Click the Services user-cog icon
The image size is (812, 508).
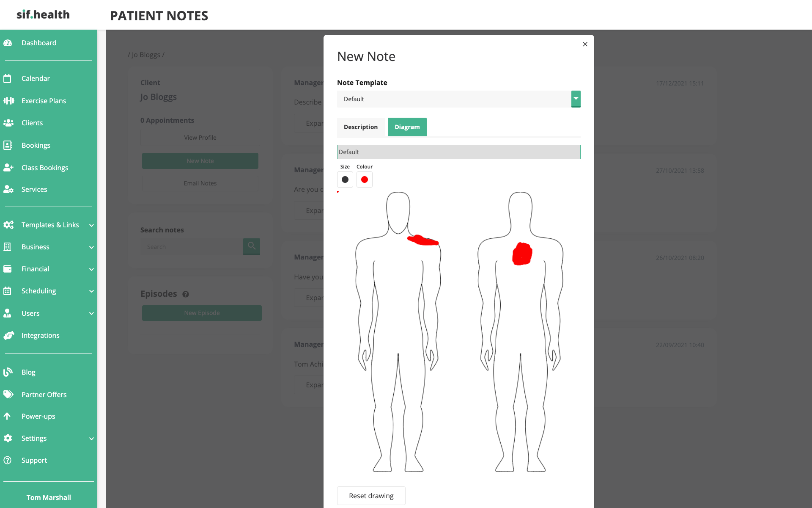tap(8, 189)
